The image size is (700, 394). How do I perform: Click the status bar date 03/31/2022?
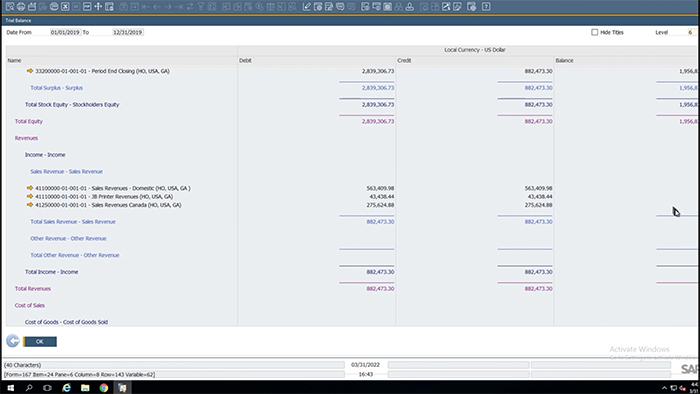coord(366,365)
